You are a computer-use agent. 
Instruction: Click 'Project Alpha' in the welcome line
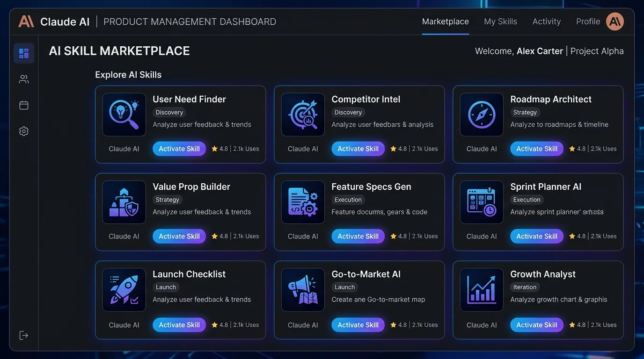click(x=597, y=51)
